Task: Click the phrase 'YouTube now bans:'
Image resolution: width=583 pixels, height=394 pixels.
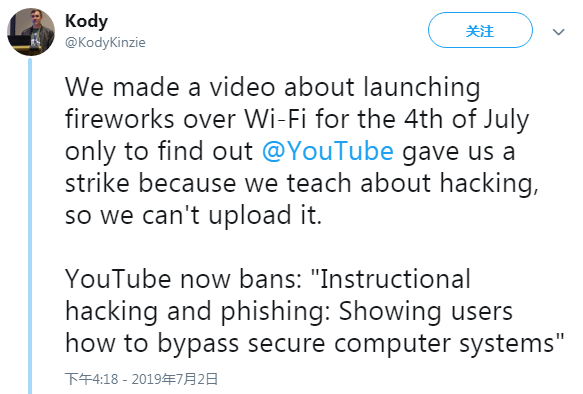Action: pyautogui.click(x=183, y=279)
